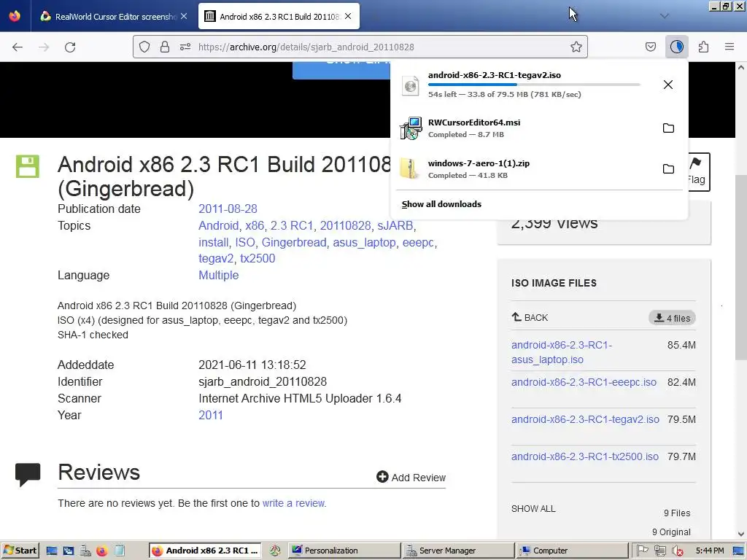
Task: Click the write a review link
Action: click(293, 503)
